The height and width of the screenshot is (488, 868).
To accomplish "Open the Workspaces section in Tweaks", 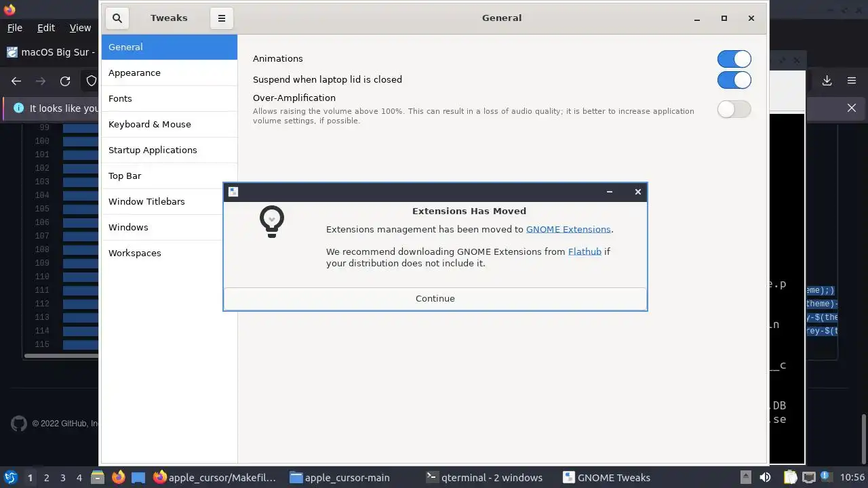I will [x=170, y=253].
